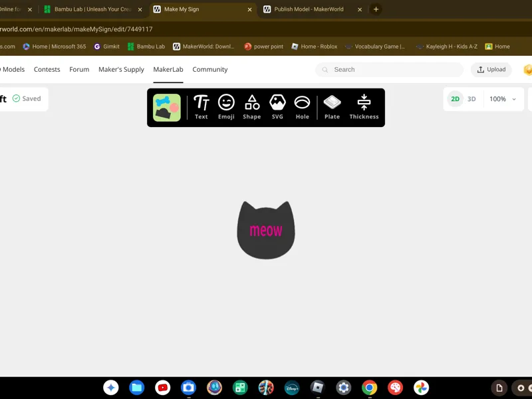Open the Models menu

(x=13, y=69)
